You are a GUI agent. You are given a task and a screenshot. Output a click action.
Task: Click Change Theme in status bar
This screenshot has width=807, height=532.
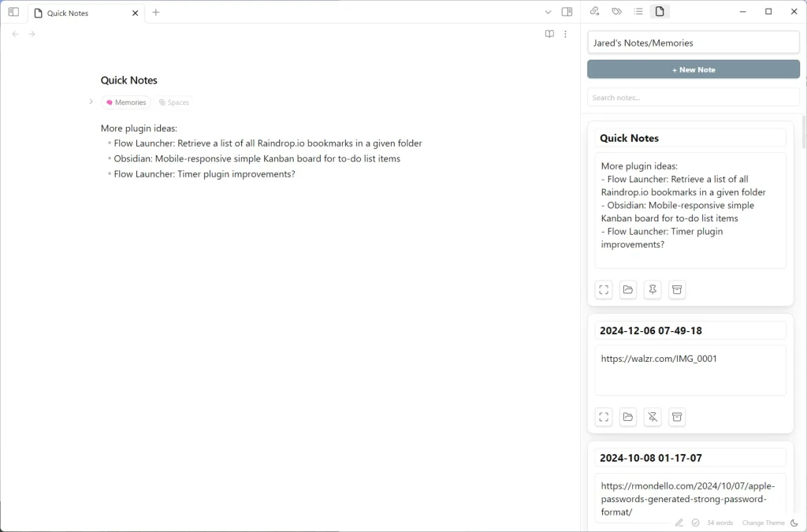coord(763,523)
